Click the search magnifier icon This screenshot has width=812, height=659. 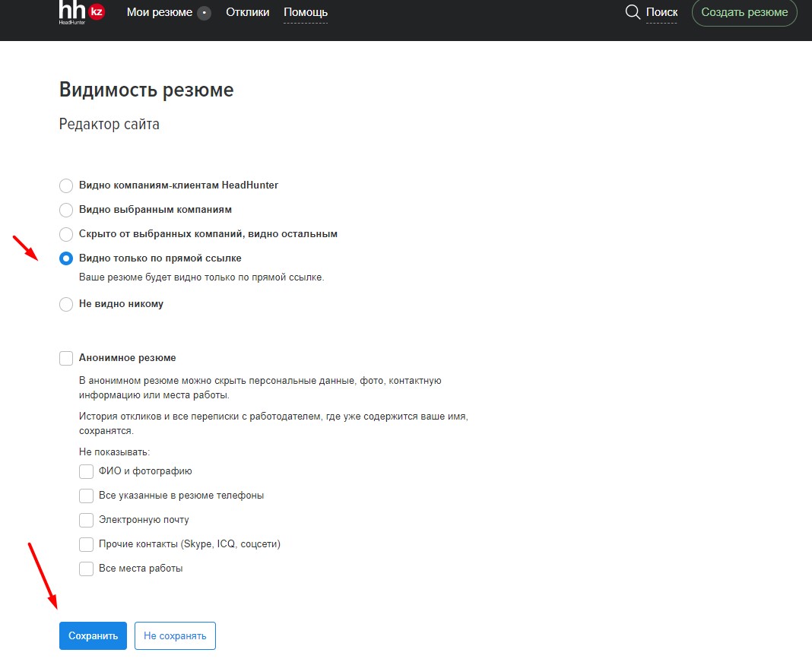coord(632,12)
